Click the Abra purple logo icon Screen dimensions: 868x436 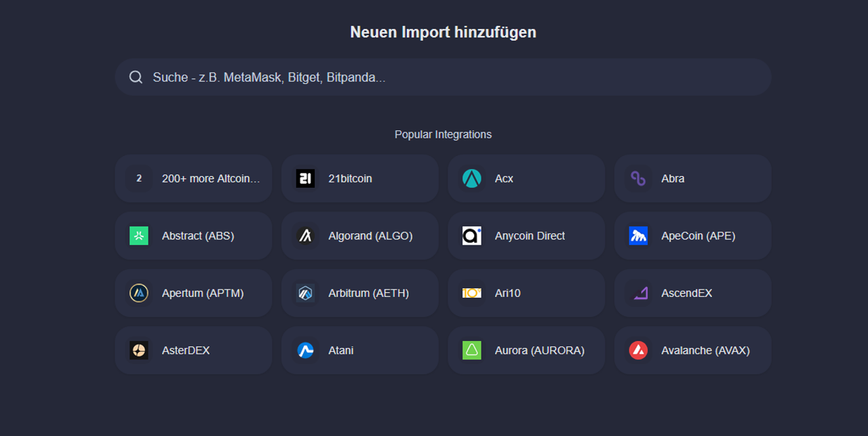tap(638, 178)
